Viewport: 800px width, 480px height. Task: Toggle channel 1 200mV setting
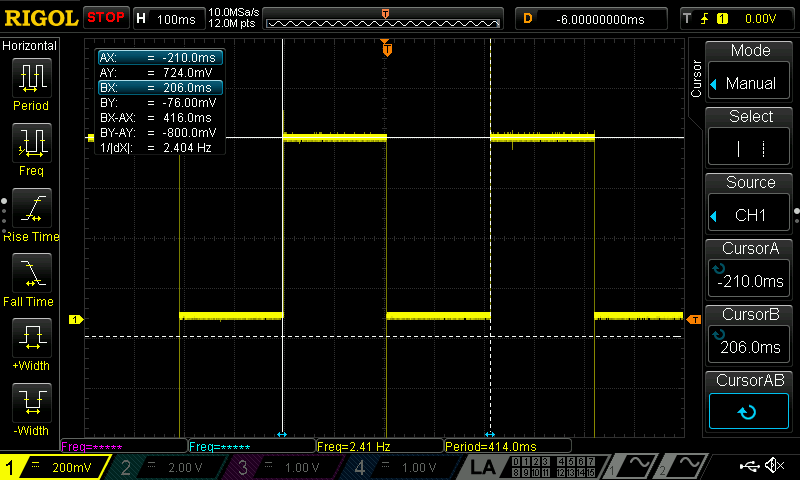coord(55,467)
